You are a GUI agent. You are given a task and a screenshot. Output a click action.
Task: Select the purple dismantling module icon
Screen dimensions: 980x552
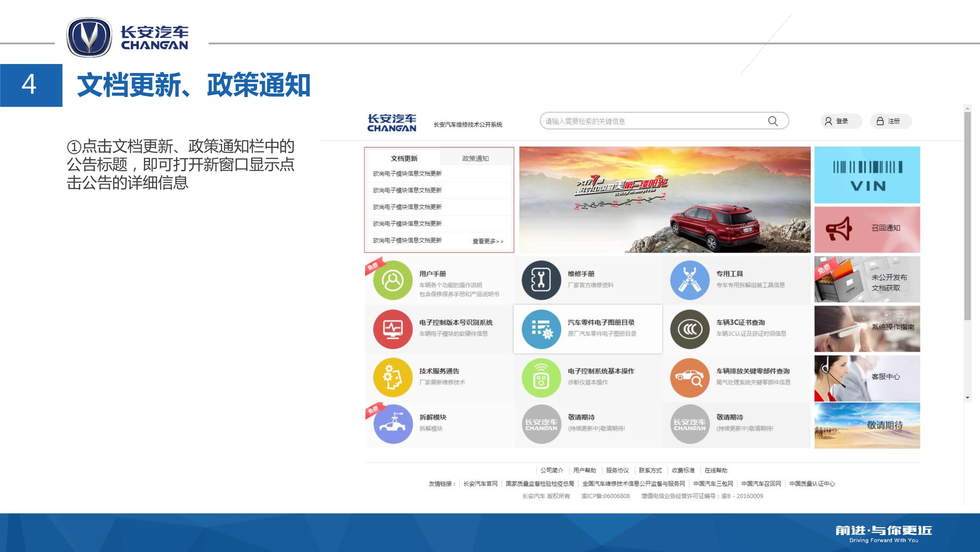coord(393,424)
